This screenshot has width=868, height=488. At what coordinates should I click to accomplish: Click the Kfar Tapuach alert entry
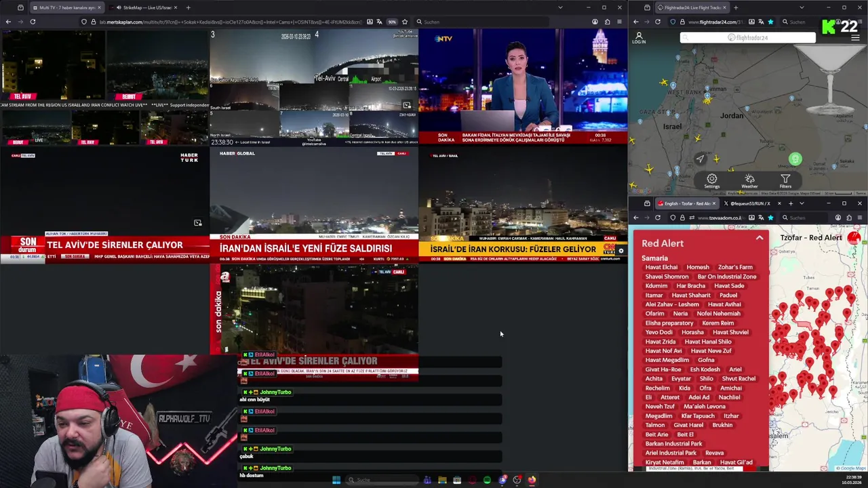coord(698,415)
